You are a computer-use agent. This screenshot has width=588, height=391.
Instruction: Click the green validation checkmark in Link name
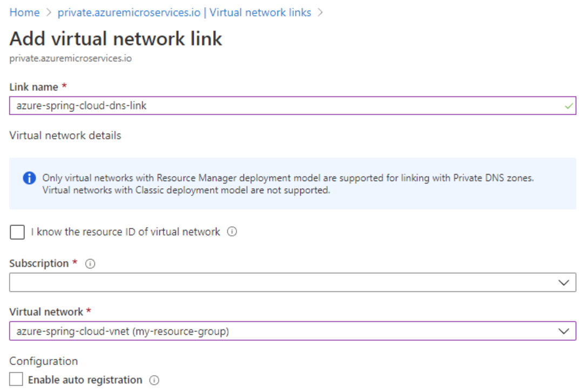(569, 105)
